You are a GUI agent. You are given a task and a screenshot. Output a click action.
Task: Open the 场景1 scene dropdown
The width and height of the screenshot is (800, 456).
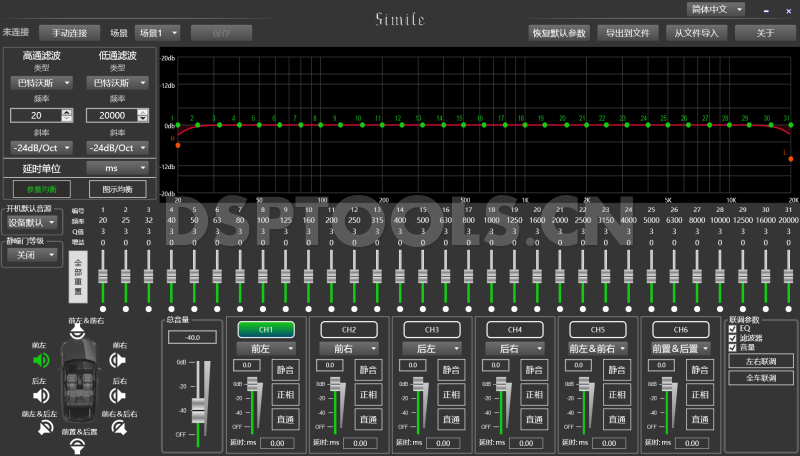point(158,32)
